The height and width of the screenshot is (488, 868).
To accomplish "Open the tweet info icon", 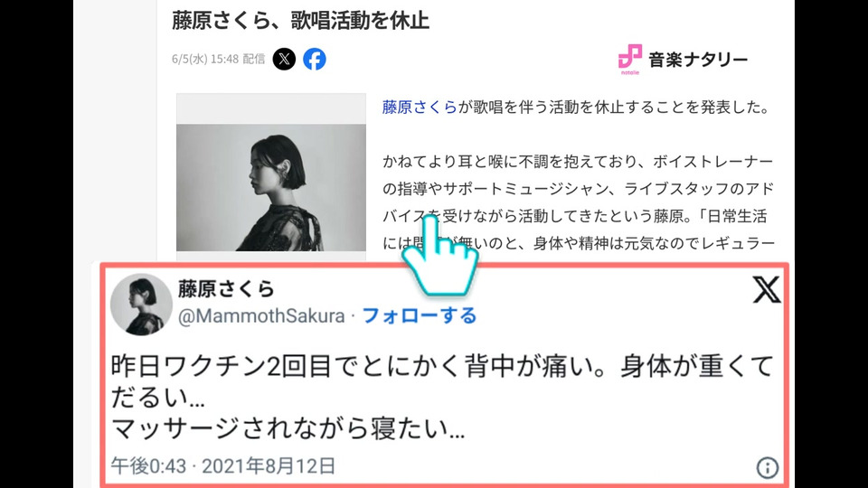I will pyautogui.click(x=768, y=467).
